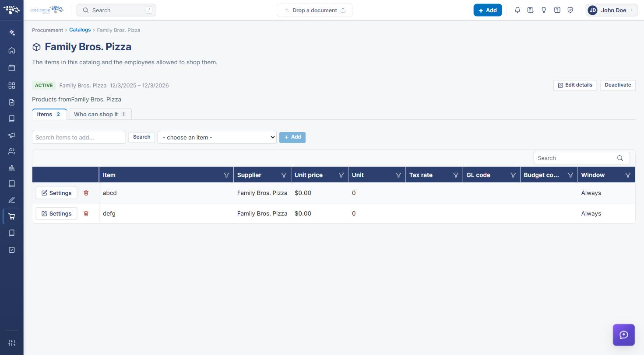Open the calendar sidebar icon

[12, 68]
